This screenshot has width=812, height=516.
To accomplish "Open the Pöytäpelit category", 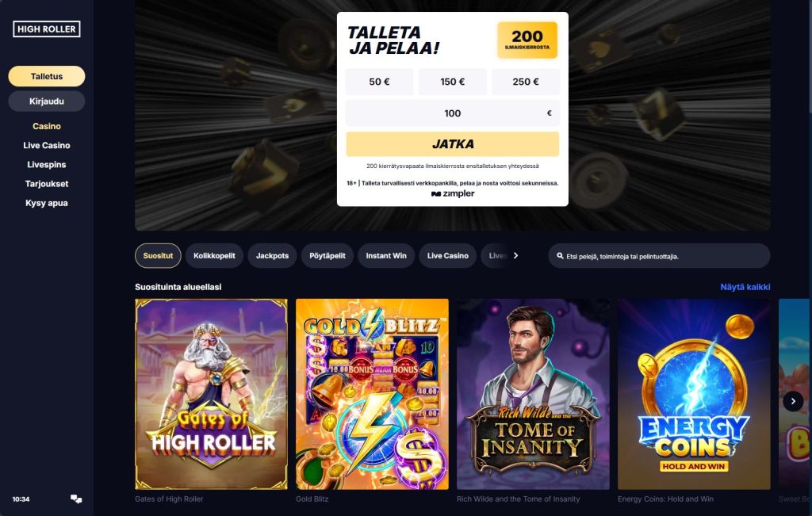I will tap(327, 256).
